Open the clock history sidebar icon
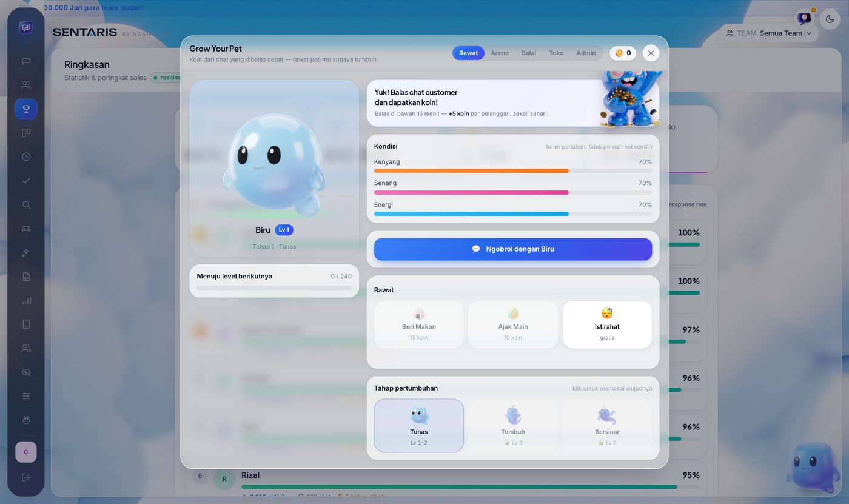This screenshot has height=504, width=849. point(26,156)
